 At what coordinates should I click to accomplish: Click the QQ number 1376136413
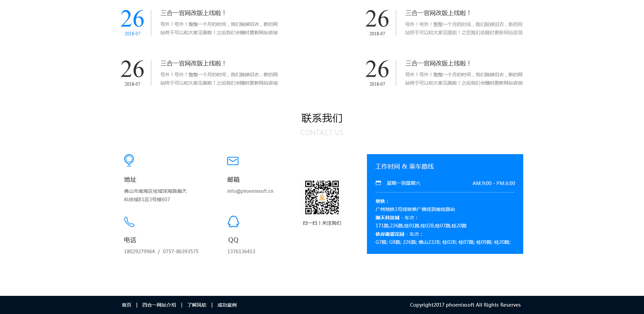[x=241, y=252]
